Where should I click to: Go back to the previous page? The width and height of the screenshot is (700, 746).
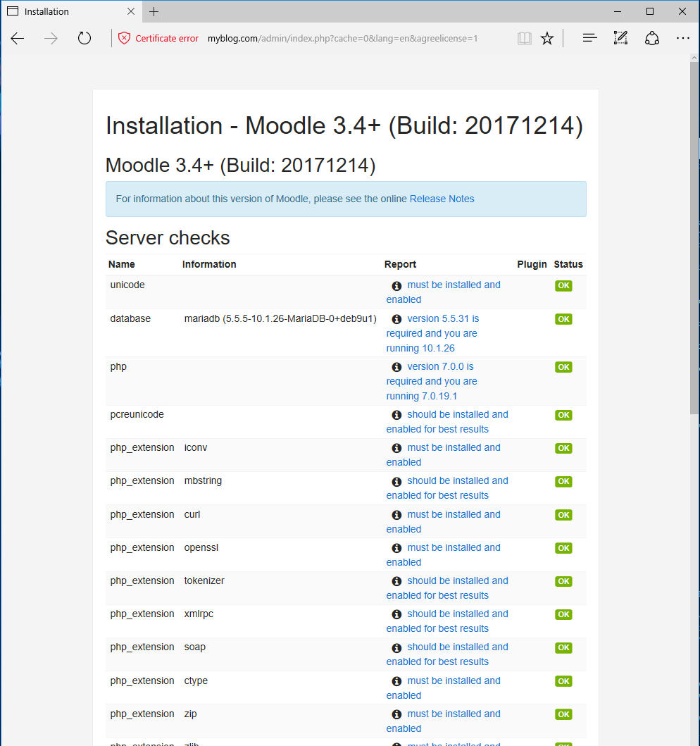[x=18, y=39]
